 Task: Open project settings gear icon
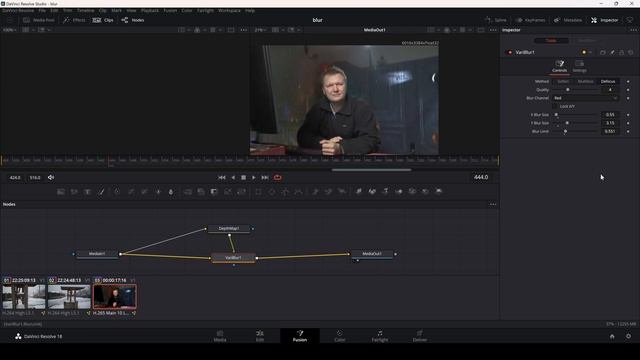(628, 336)
